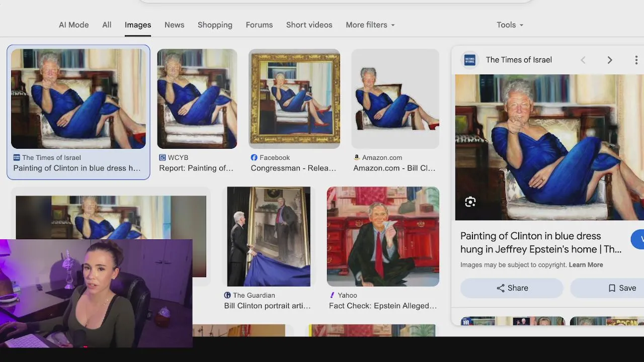Image resolution: width=644 pixels, height=362 pixels.
Task: Open the Facebook framed painting thumbnail
Action: (x=294, y=99)
